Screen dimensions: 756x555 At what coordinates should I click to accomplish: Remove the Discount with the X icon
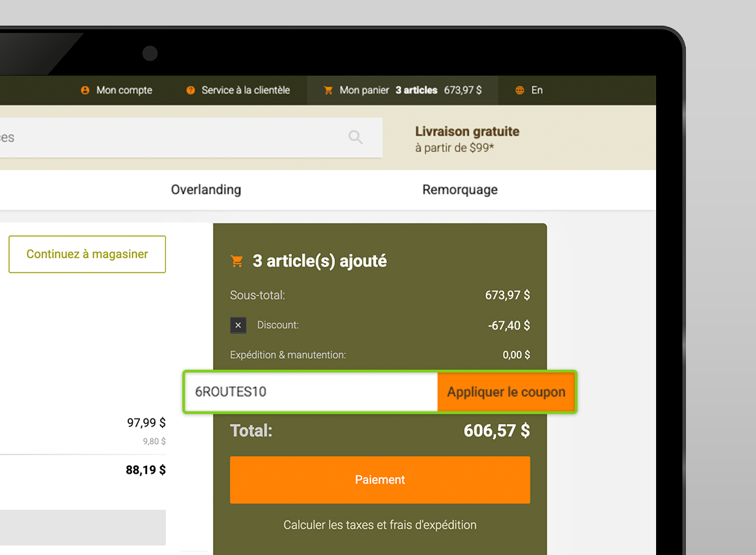coord(238,325)
